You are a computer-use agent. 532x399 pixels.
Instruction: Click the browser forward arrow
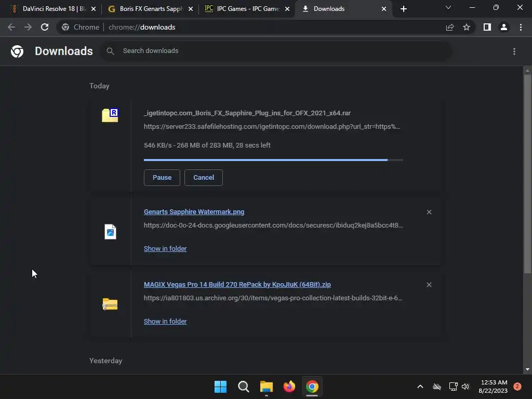pos(28,27)
